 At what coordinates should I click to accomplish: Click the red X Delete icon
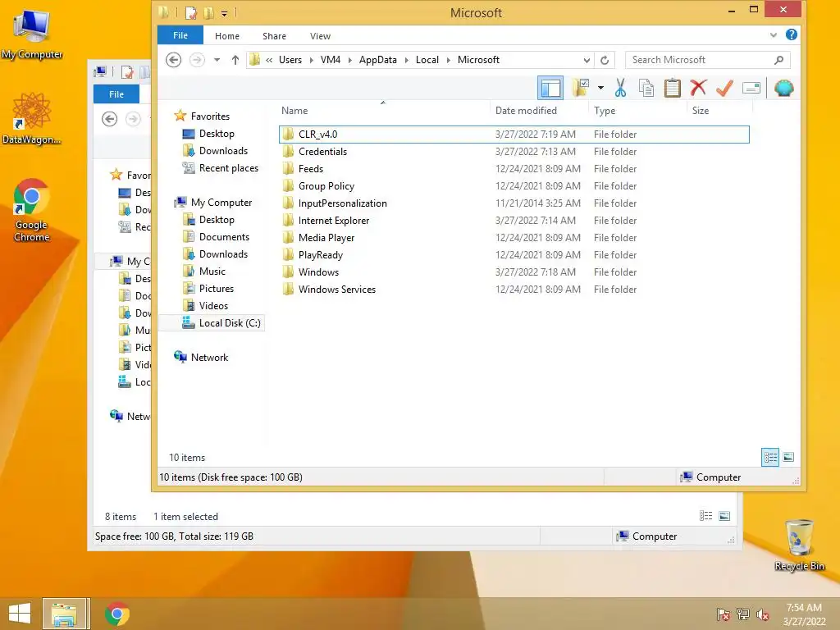click(698, 88)
